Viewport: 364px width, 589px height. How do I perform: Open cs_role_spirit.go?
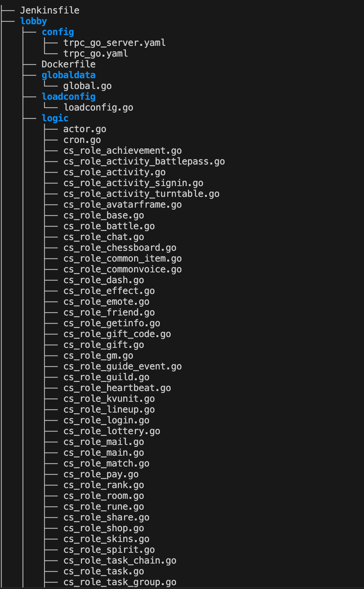[x=109, y=550]
